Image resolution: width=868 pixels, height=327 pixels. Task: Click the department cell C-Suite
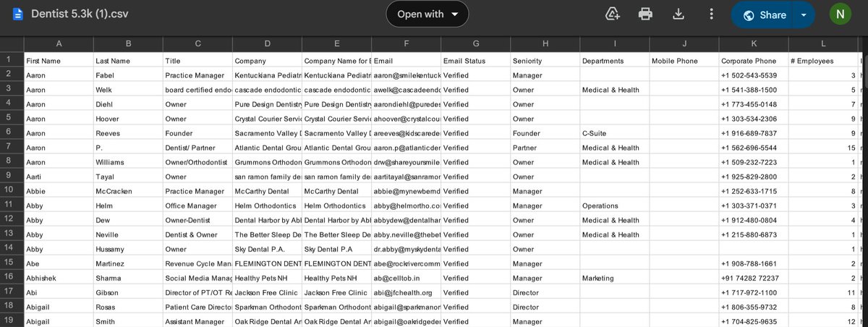click(614, 133)
